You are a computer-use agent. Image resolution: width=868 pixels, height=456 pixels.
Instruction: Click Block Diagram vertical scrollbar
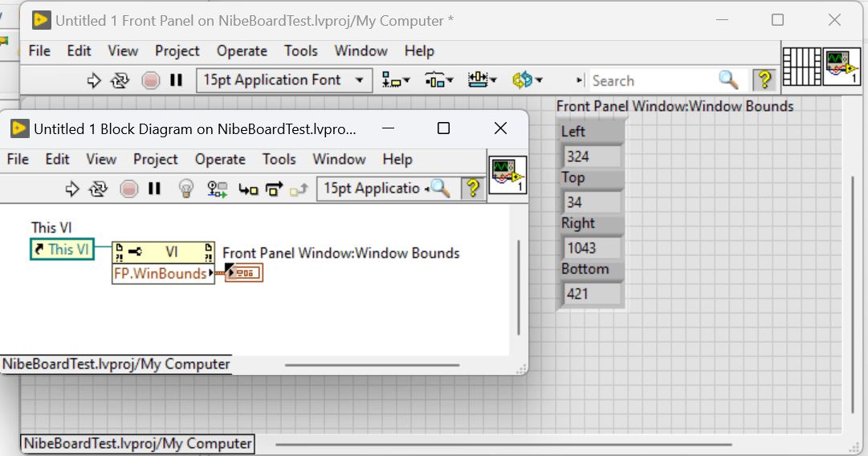(519, 287)
